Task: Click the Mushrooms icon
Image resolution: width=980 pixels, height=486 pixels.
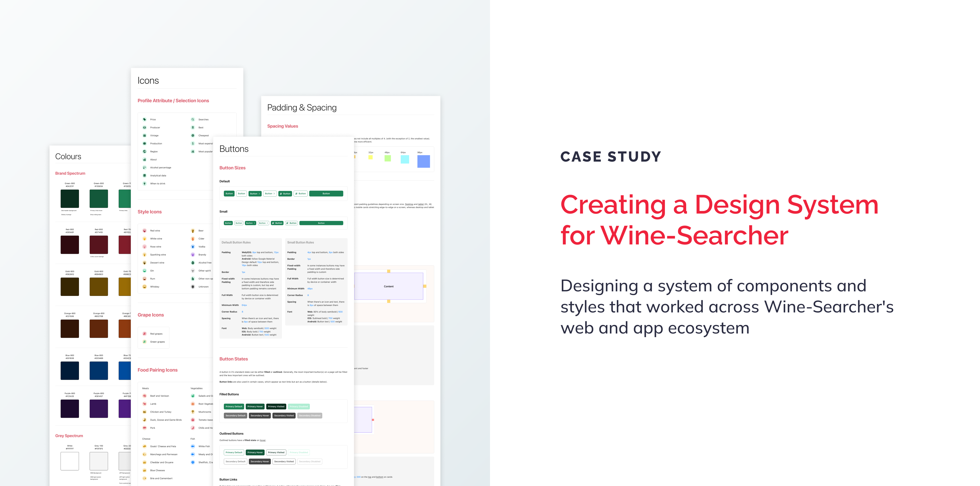Action: coord(193,412)
